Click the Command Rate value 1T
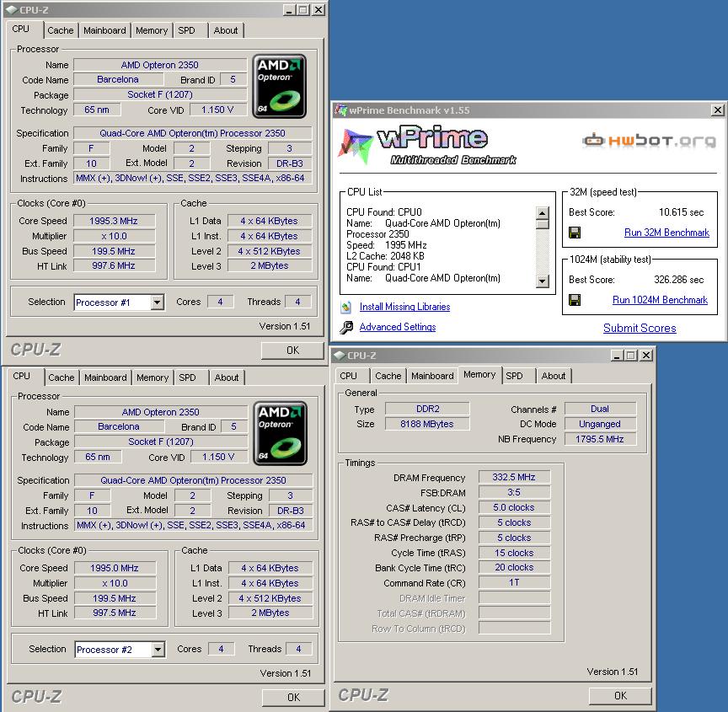 (514, 582)
